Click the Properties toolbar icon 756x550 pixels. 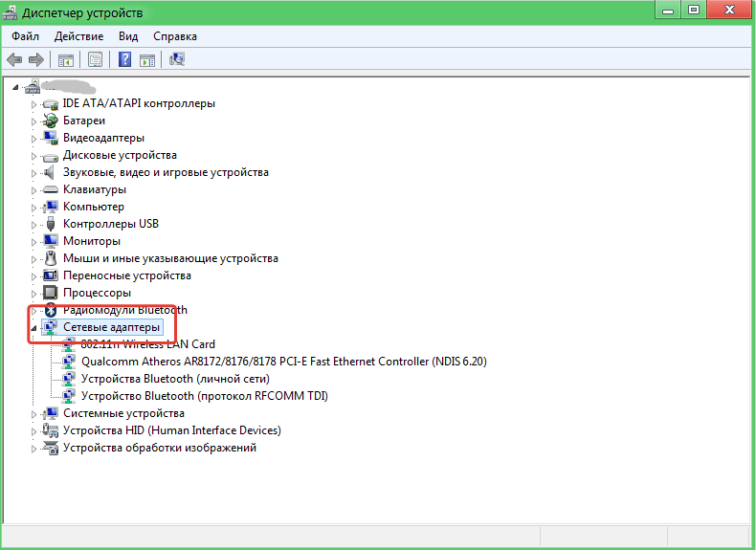click(x=95, y=60)
